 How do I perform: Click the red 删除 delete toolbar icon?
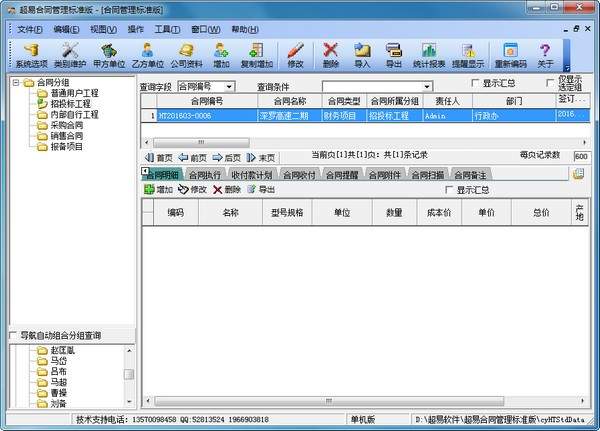331,54
